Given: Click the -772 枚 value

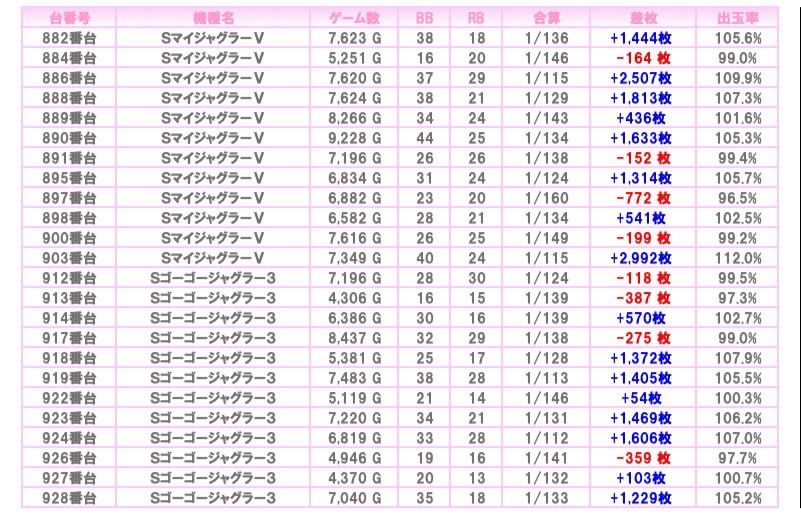Looking at the screenshot, I should click(x=643, y=198).
